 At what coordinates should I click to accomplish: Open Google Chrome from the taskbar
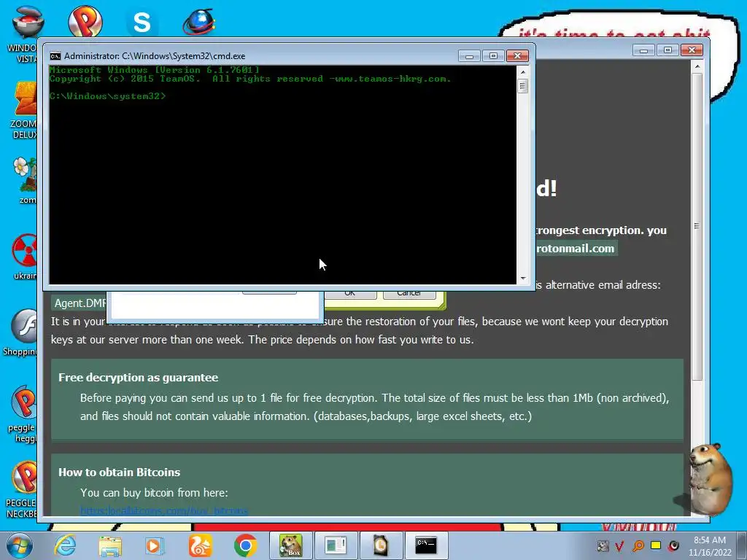click(246, 545)
